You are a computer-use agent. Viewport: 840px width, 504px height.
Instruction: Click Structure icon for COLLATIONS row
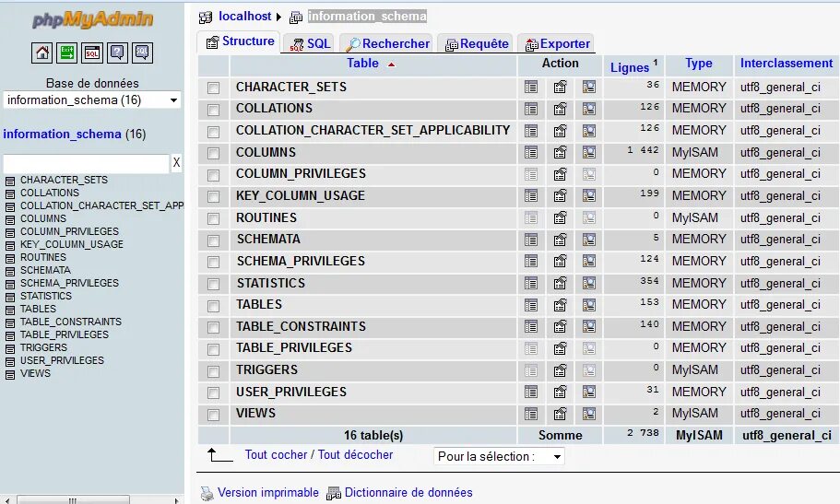pos(560,109)
